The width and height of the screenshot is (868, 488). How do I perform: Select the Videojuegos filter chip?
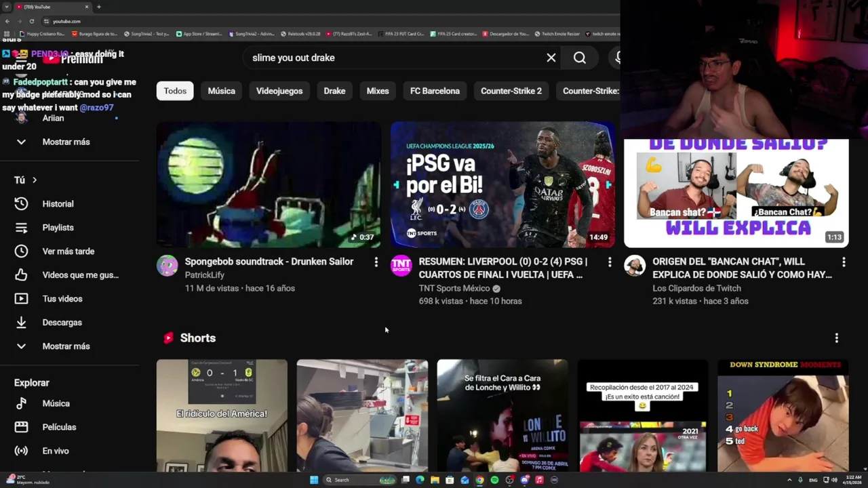coord(279,91)
